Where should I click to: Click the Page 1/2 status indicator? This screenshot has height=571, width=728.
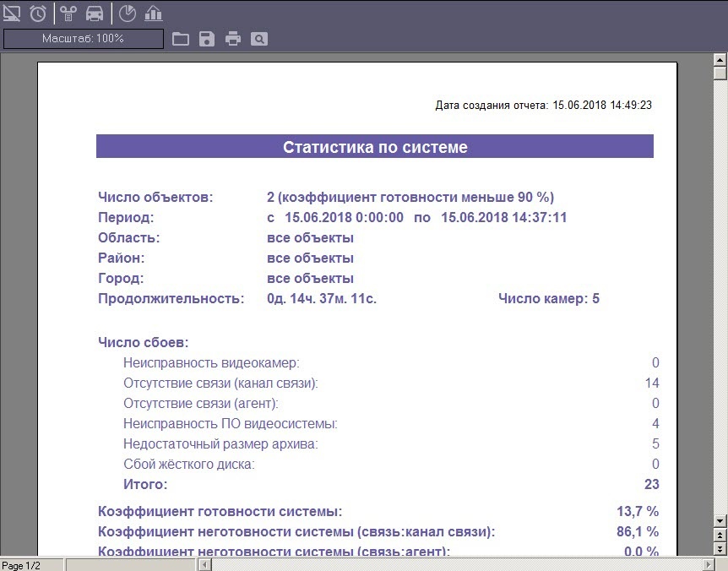click(x=21, y=564)
